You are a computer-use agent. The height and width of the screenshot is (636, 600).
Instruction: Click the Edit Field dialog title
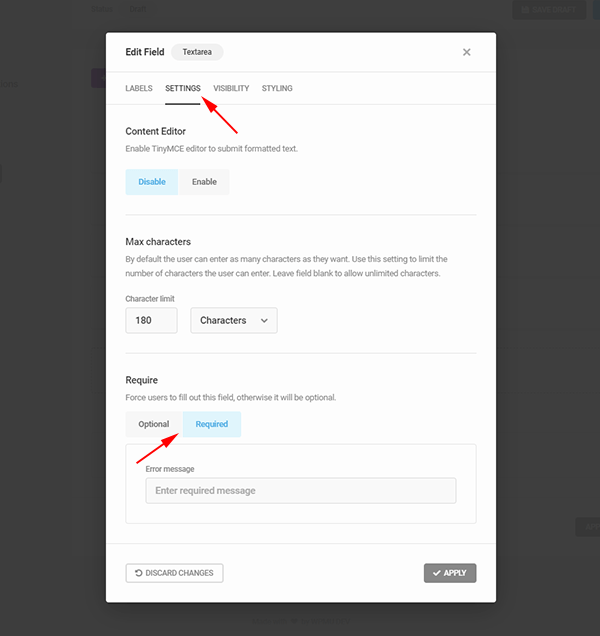coord(144,52)
